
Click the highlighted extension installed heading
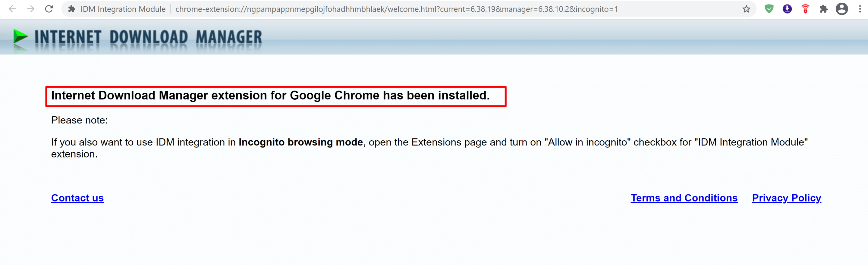click(270, 96)
